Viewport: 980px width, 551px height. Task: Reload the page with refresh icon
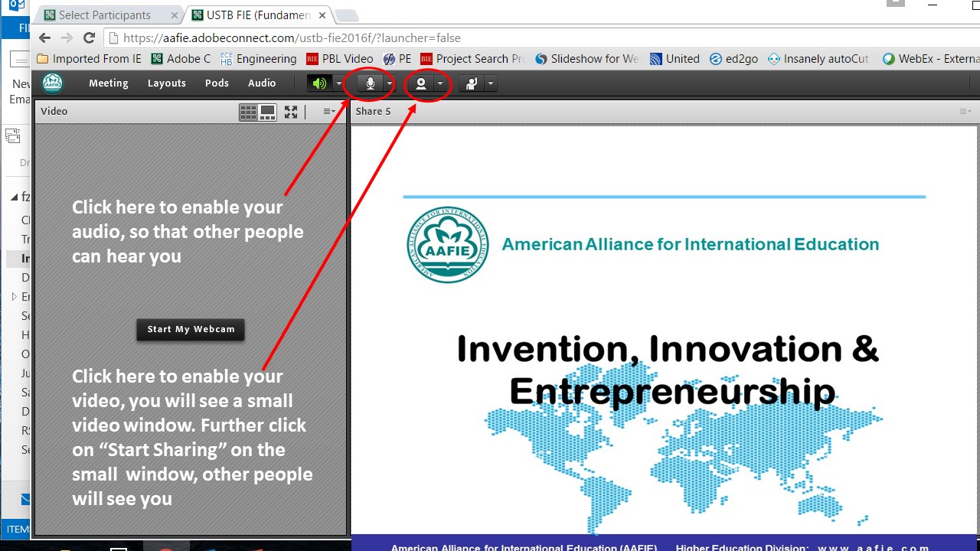click(x=89, y=37)
